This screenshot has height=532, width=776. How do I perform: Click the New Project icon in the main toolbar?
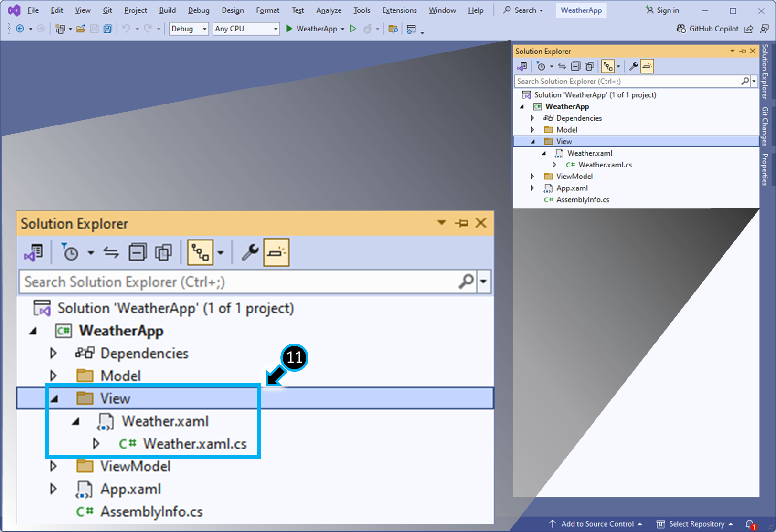tap(60, 29)
